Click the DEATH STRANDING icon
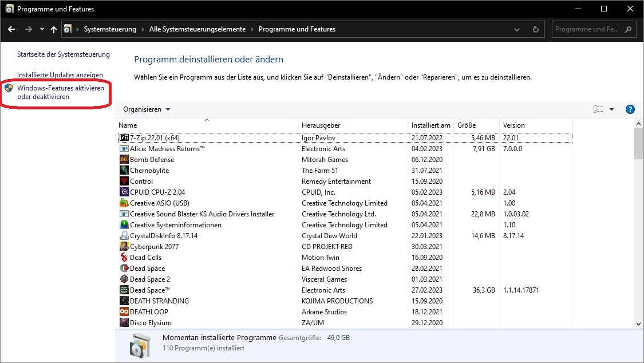Image resolution: width=644 pixels, height=363 pixels. click(124, 301)
